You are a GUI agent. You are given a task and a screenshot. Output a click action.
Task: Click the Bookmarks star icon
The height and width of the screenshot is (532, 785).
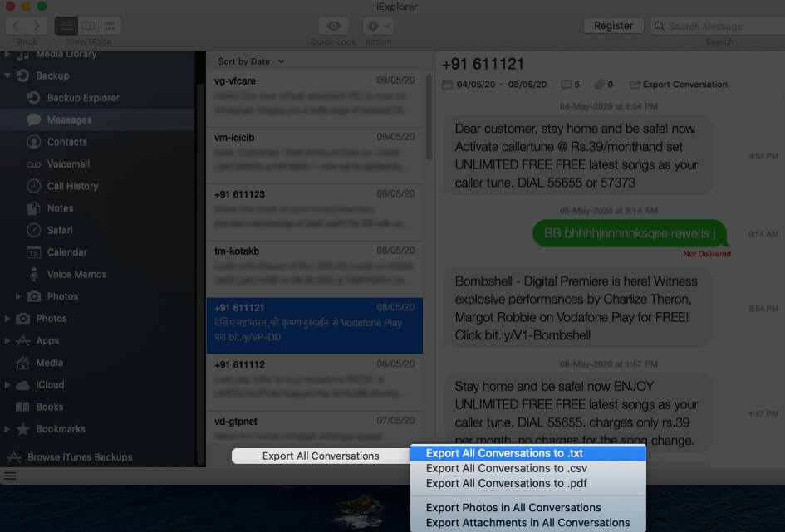22,428
